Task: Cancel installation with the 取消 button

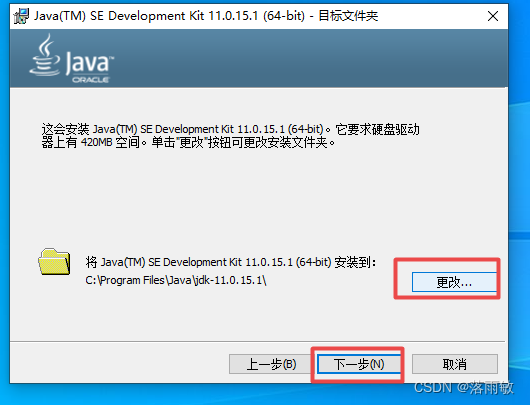Action: pos(455,364)
